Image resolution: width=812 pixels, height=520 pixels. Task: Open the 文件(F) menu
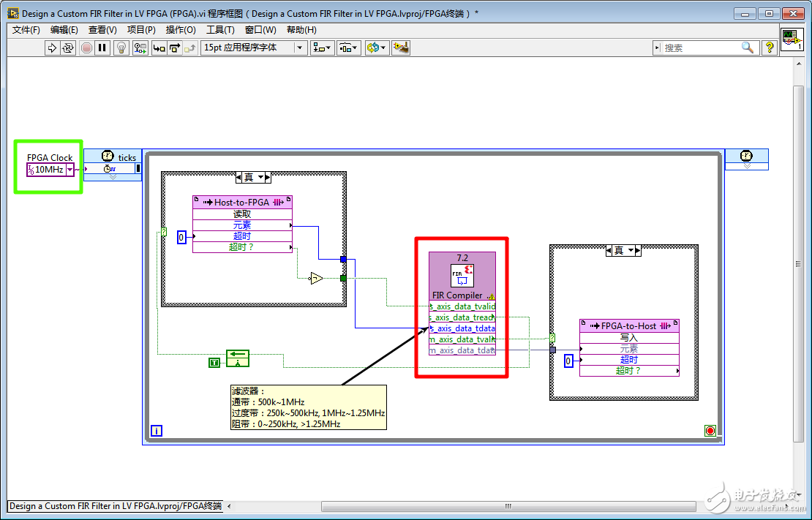pos(26,30)
